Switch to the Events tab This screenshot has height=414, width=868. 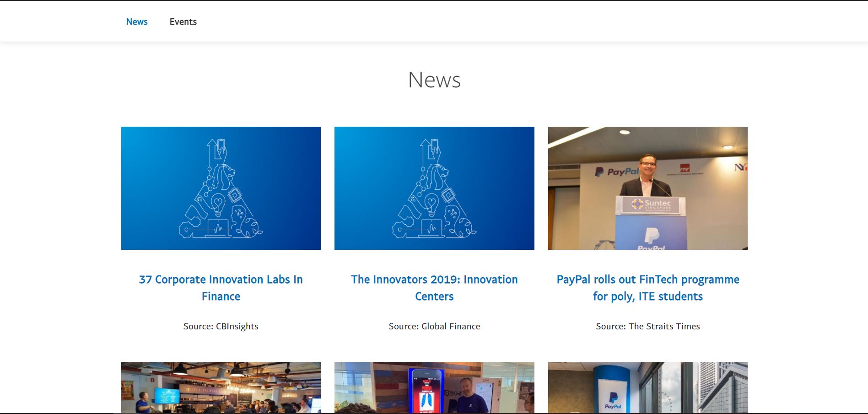click(x=183, y=22)
